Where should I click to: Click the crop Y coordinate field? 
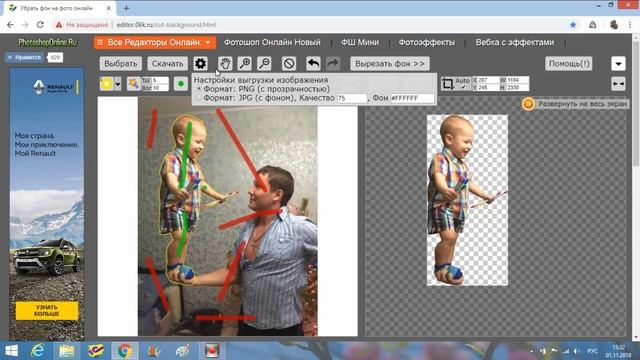click(488, 87)
